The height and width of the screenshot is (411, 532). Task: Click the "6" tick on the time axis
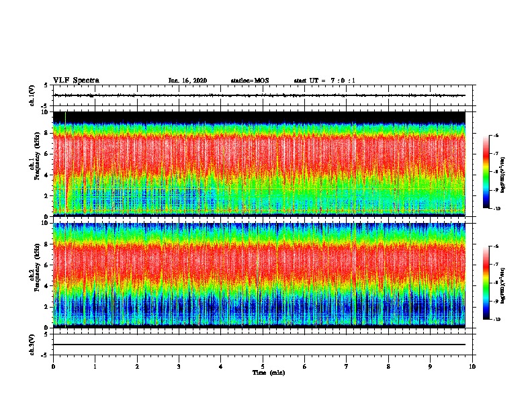pyautogui.click(x=305, y=367)
